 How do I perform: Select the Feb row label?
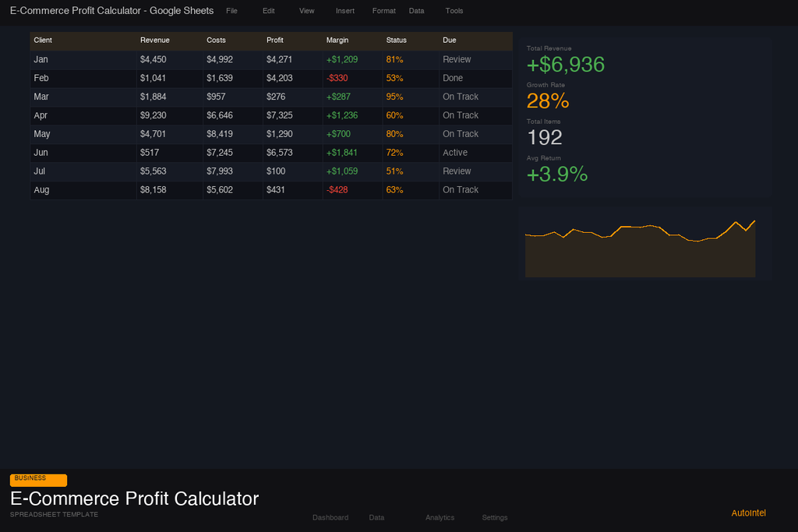point(41,78)
